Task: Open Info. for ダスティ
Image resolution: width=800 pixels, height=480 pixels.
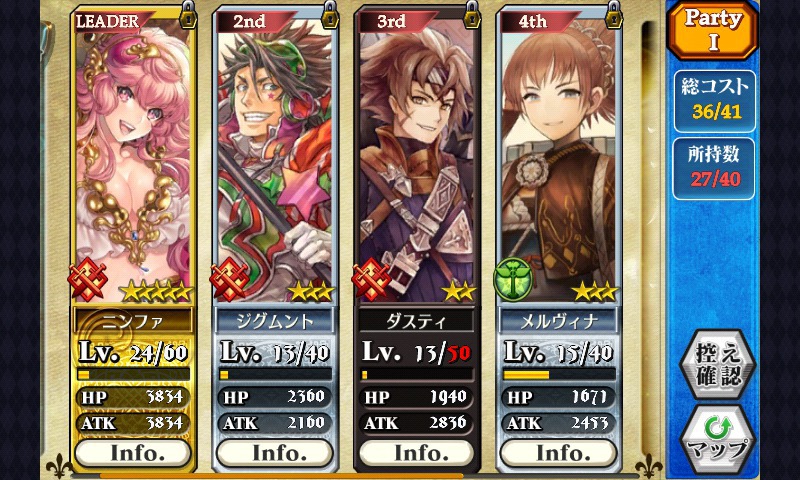Action: coord(417,453)
